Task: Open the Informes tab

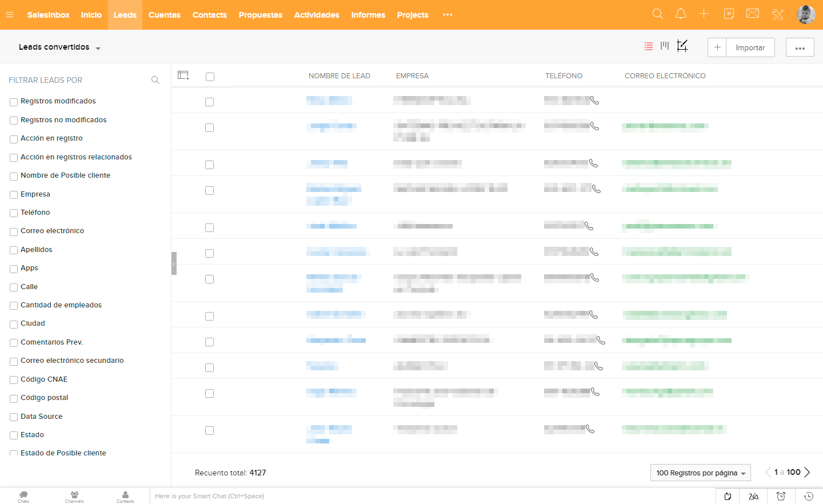Action: click(x=368, y=15)
